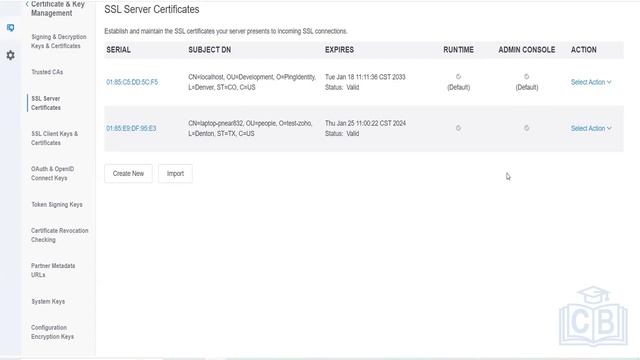Image resolution: width=640 pixels, height=360 pixels.
Task: Click the ACTION column header
Action: 584,50
